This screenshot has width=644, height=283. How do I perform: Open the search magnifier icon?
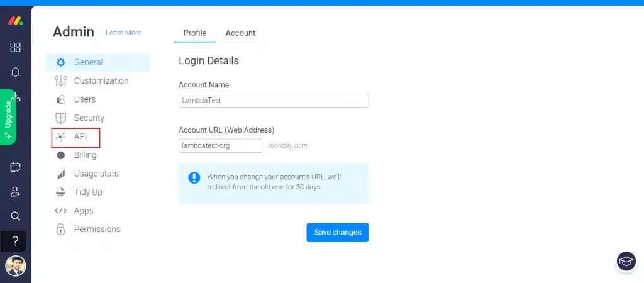[16, 216]
